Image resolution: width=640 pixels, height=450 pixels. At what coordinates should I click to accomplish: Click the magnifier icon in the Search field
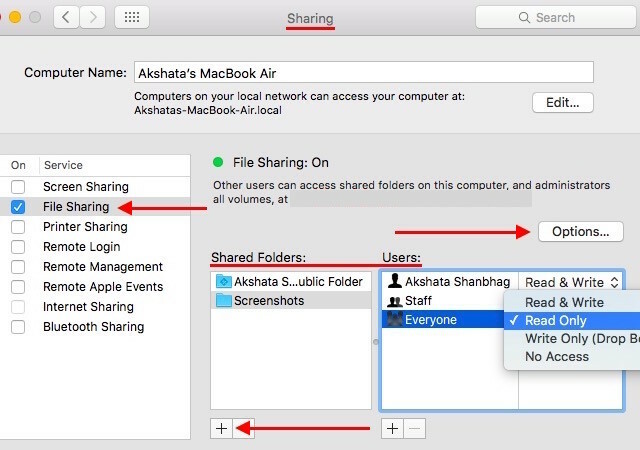pyautogui.click(x=524, y=18)
